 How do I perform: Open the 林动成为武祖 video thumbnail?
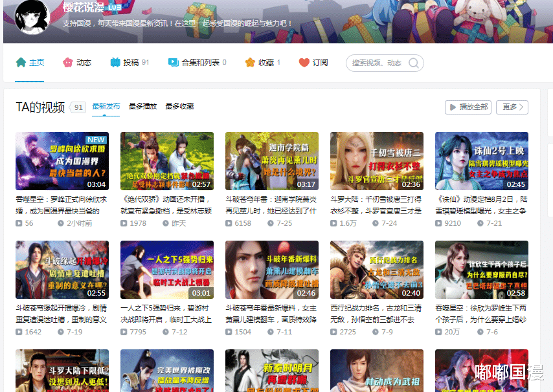(377, 371)
